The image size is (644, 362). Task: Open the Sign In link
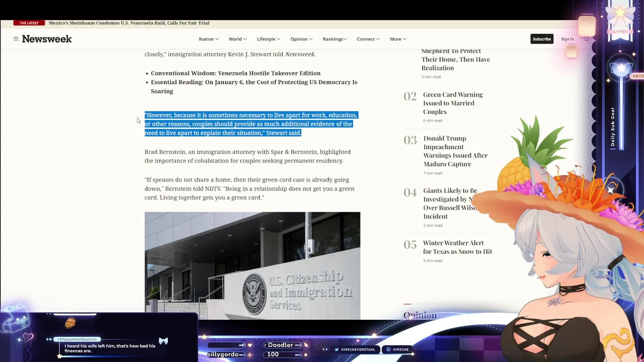point(567,39)
